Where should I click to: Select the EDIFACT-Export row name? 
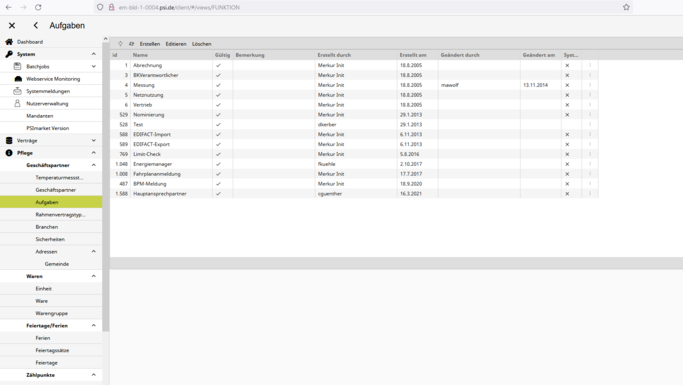[151, 144]
